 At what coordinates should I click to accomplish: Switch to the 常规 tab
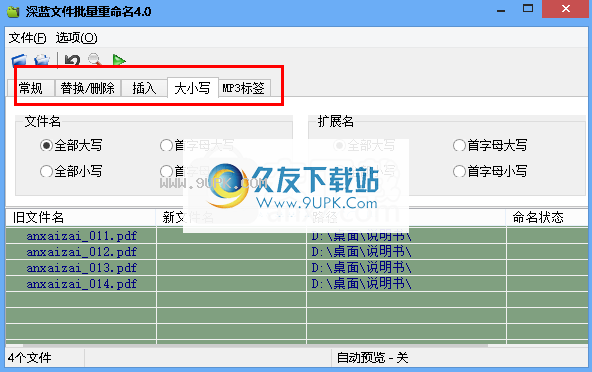pos(31,88)
